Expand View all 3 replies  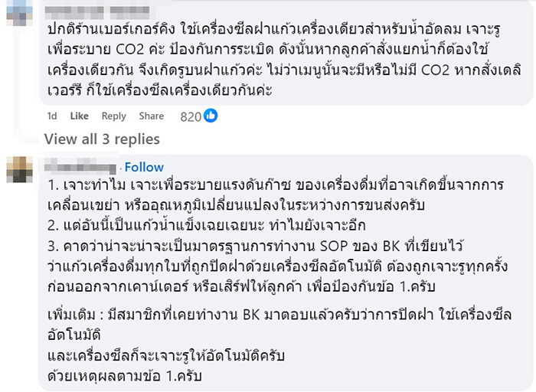pos(102,139)
